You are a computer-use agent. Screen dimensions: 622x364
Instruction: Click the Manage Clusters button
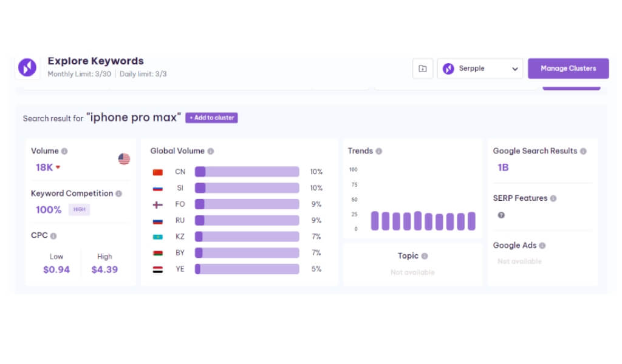point(568,69)
